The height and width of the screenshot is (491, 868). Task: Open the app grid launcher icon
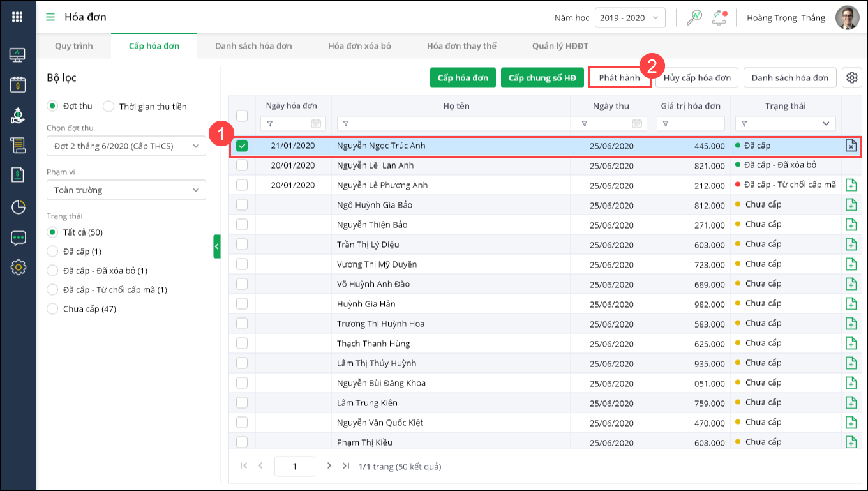click(17, 17)
